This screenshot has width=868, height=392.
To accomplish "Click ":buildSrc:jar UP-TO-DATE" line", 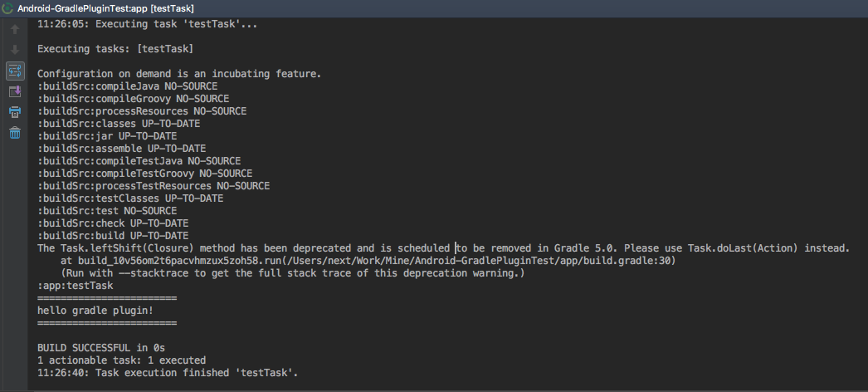I will 107,136.
